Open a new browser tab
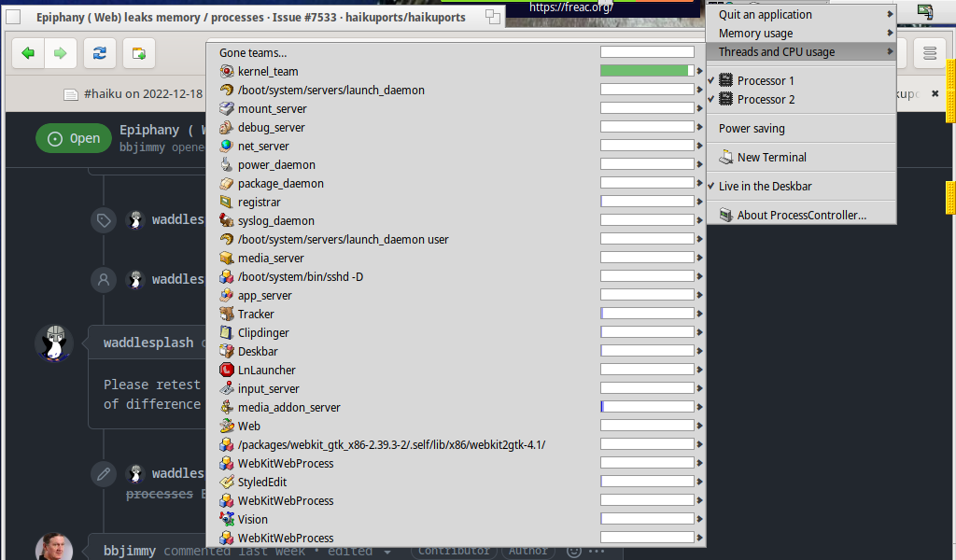 pyautogui.click(x=136, y=53)
